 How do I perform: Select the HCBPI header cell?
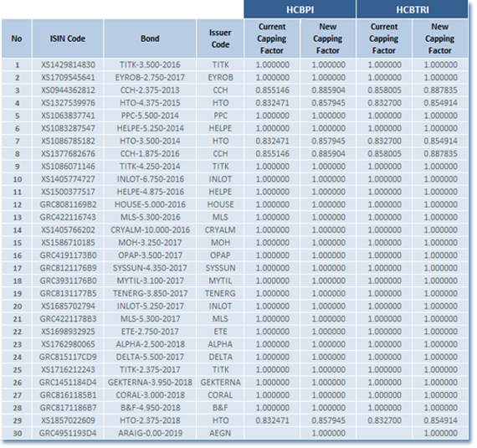point(300,9)
